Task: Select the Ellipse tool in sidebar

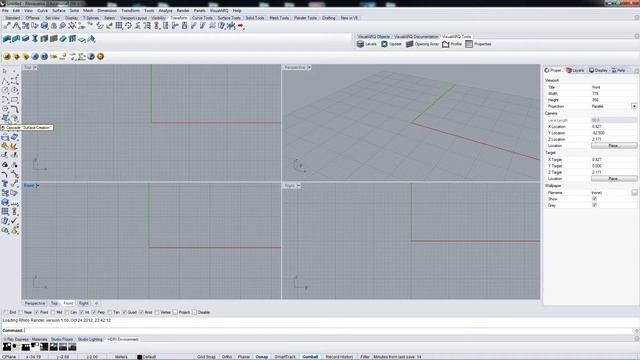Action: pos(15,90)
